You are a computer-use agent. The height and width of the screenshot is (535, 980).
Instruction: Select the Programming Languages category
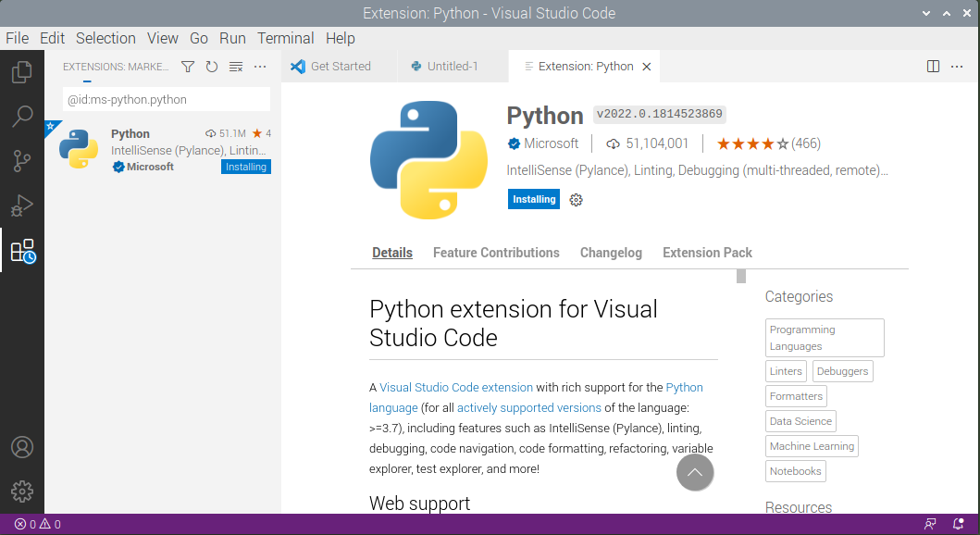[825, 338]
